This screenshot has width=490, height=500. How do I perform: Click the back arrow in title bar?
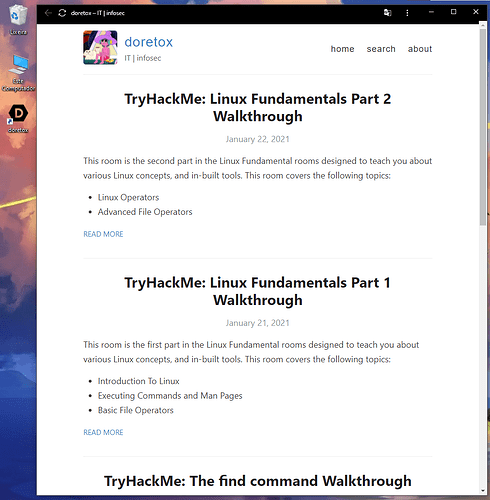[48, 13]
